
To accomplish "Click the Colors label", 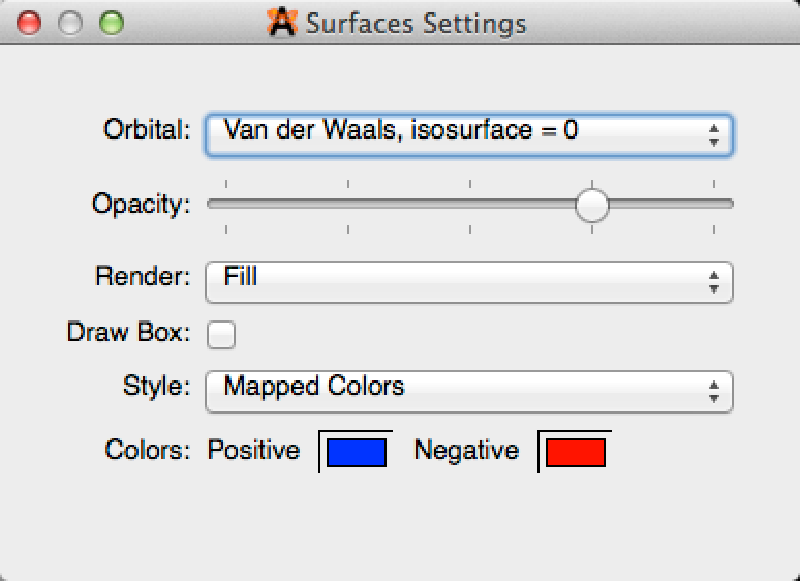I will pyautogui.click(x=146, y=450).
